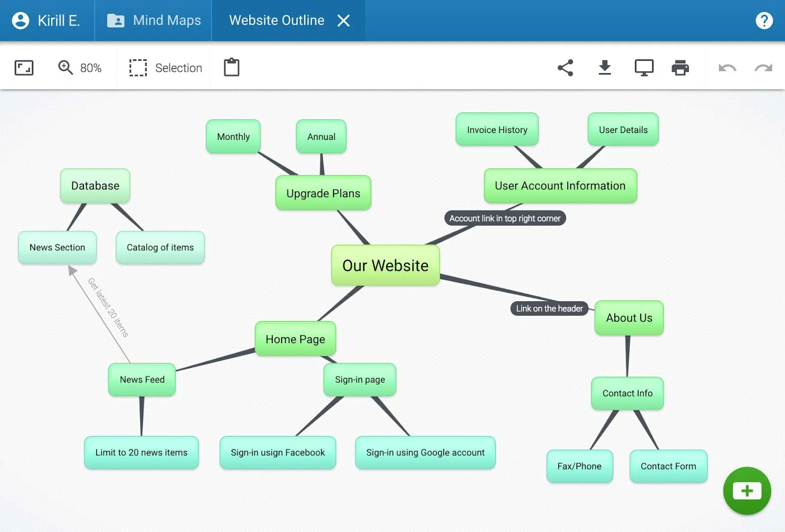The width and height of the screenshot is (785, 532).
Task: Start presentation mode with monitor icon
Action: tap(644, 68)
